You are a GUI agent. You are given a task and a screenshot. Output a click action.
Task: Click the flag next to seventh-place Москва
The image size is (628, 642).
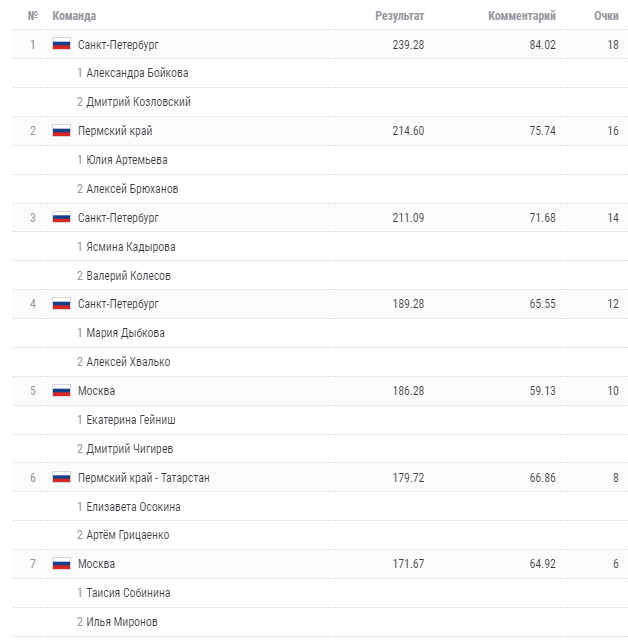[x=61, y=564]
